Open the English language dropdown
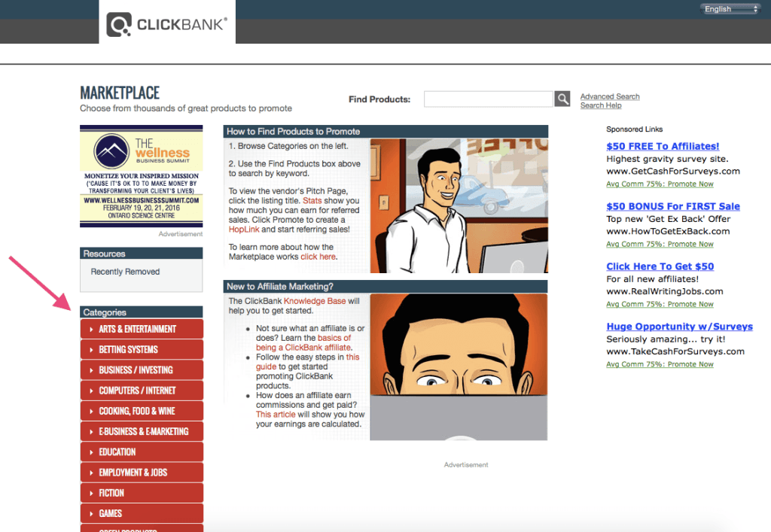The width and height of the screenshot is (771, 532). (x=730, y=9)
